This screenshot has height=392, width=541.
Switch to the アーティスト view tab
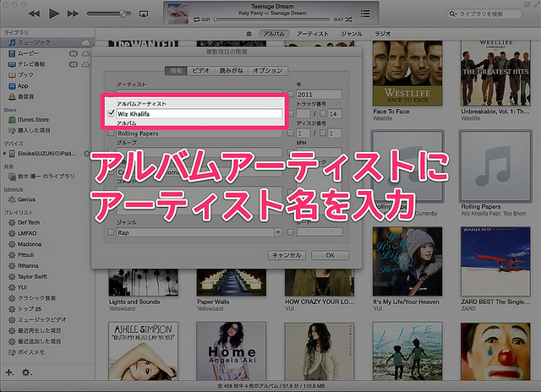pos(313,34)
